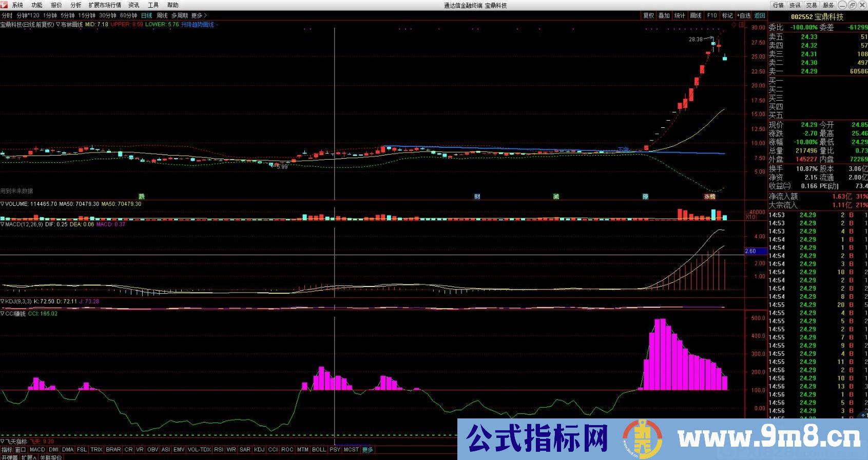
Task: Expand the 更多 time period options
Action: click(198, 15)
